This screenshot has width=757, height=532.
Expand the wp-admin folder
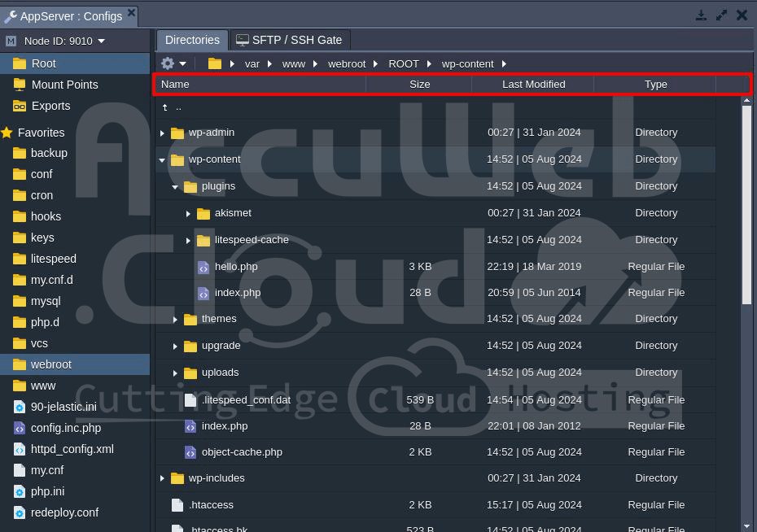coord(162,133)
